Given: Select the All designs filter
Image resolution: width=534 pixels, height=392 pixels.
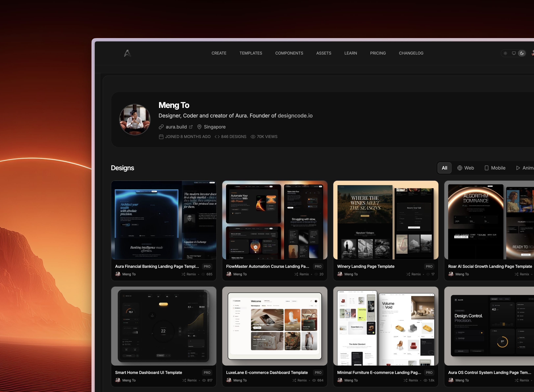Looking at the screenshot, I should coord(444,168).
